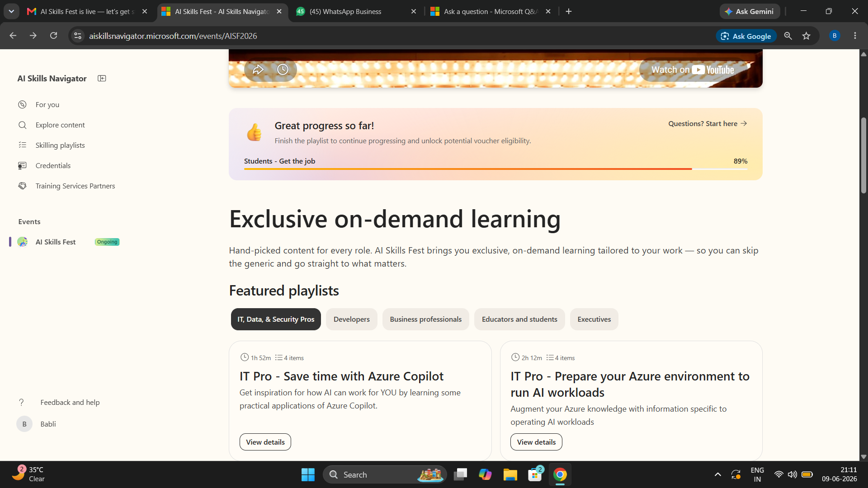
Task: Open a new browser tab
Action: pyautogui.click(x=569, y=11)
